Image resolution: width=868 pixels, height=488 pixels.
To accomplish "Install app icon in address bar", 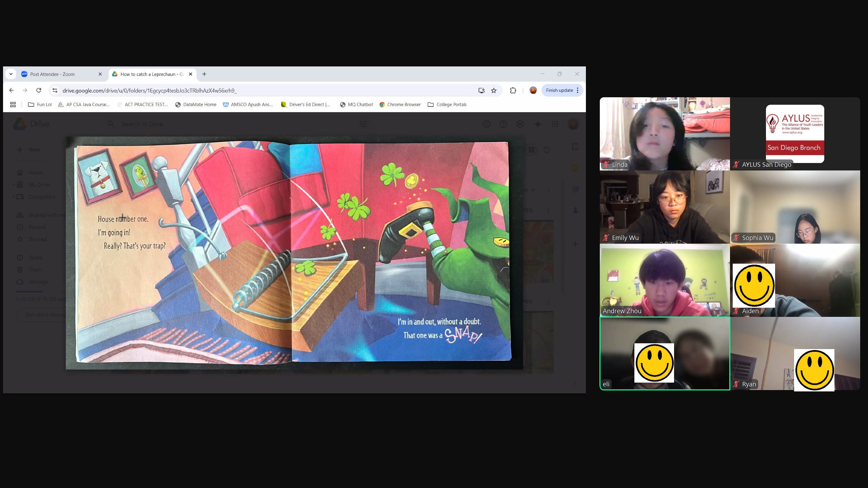I will 481,90.
